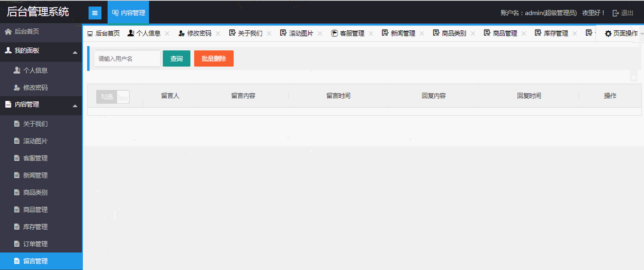Close the 库存管理 tab
This screenshot has height=270, width=644.
click(575, 33)
